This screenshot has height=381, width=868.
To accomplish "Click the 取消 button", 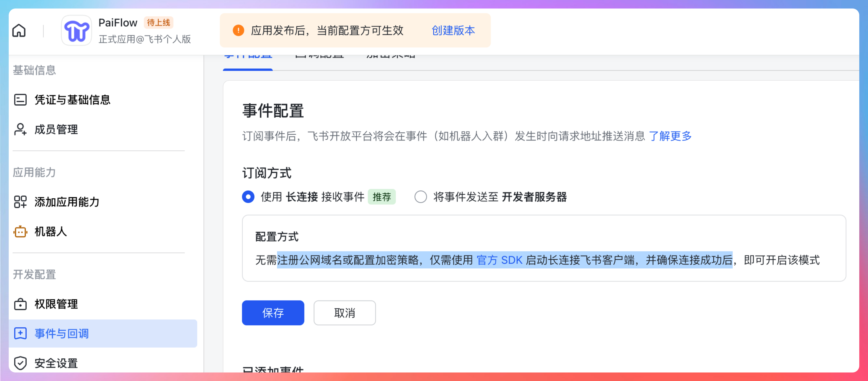I will pyautogui.click(x=344, y=313).
